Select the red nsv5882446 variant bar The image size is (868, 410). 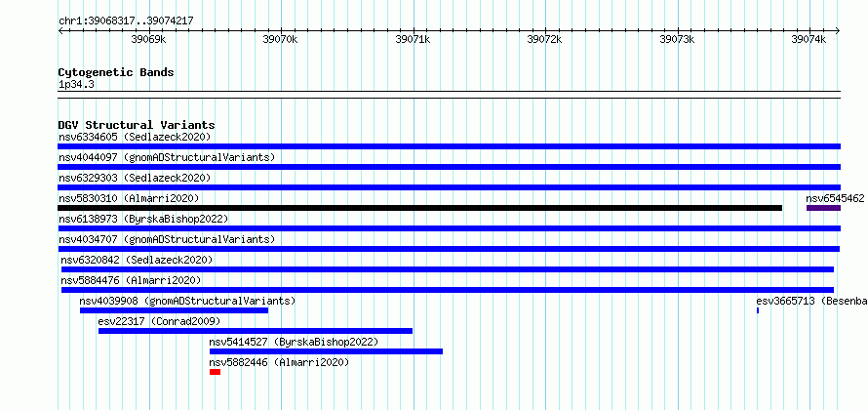(215, 372)
